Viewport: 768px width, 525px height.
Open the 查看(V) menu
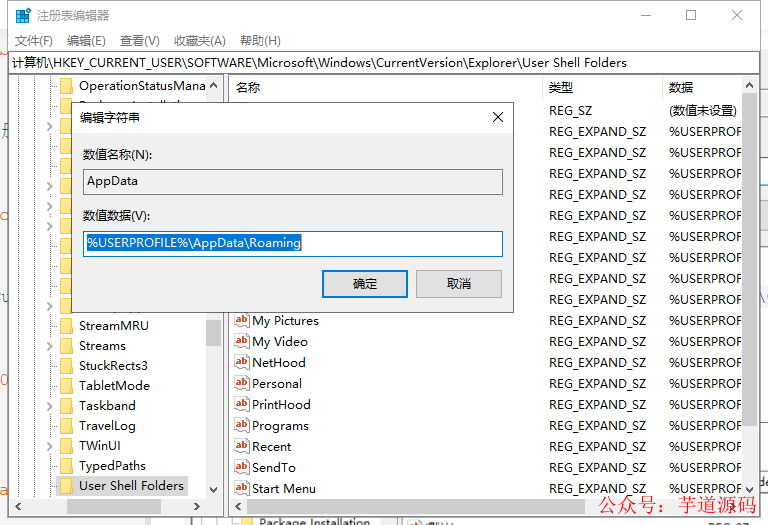pyautogui.click(x=140, y=41)
